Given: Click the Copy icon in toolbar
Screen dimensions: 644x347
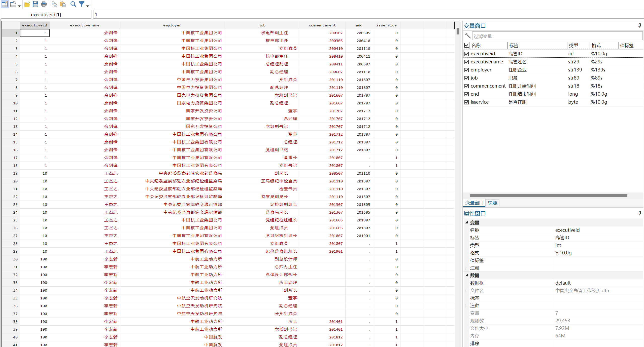Looking at the screenshot, I should click(54, 4).
